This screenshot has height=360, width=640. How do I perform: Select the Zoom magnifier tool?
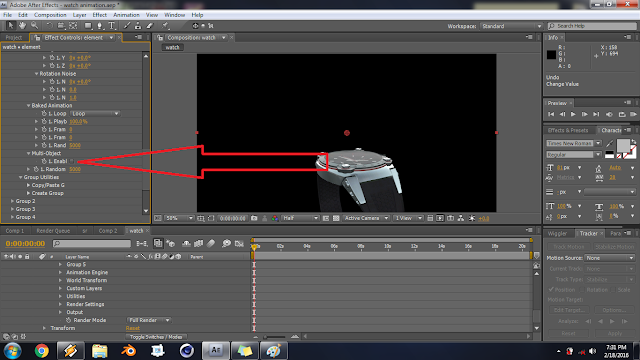[34, 26]
